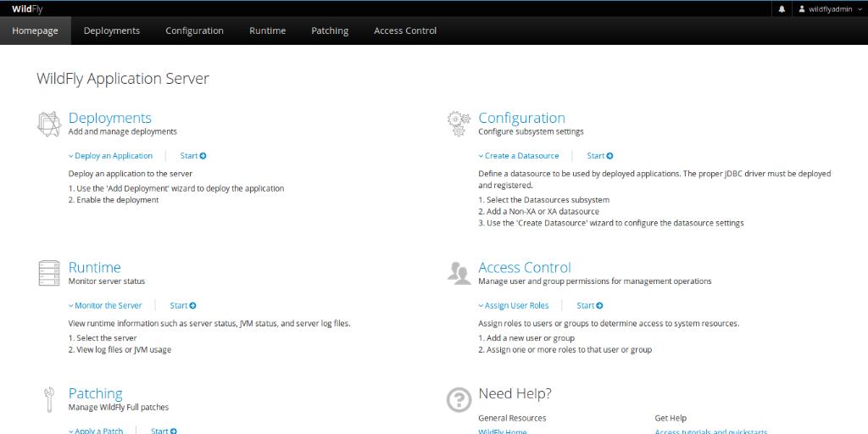Image resolution: width=868 pixels, height=434 pixels.
Task: Click Start next to Monitor the Server
Action: [183, 305]
